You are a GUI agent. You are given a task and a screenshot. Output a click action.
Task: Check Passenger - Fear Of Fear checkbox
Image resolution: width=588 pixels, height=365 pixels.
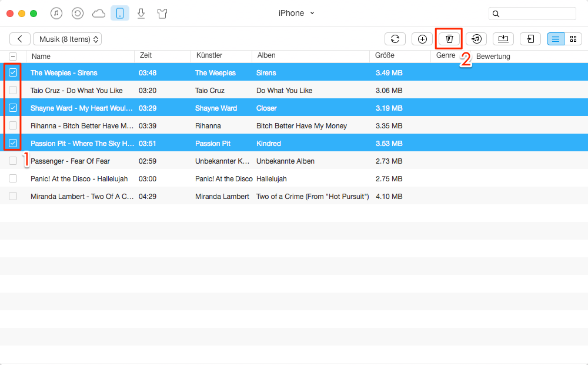[13, 161]
